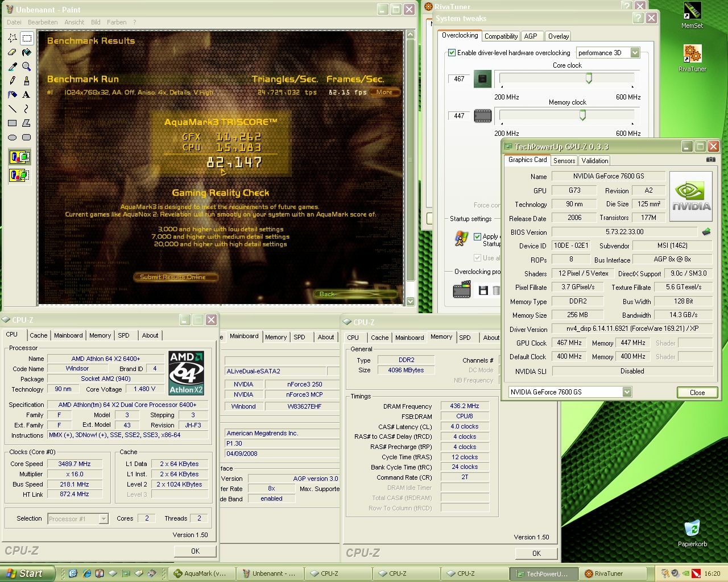Switch to the Sensors tab in GPU-Z
This screenshot has width=728, height=582.
pos(564,161)
